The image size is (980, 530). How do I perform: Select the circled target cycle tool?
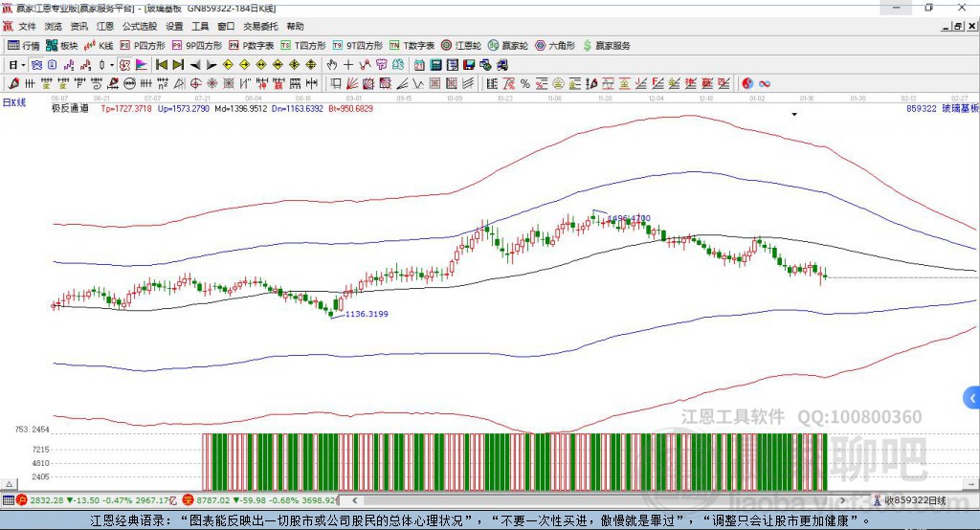(x=195, y=84)
